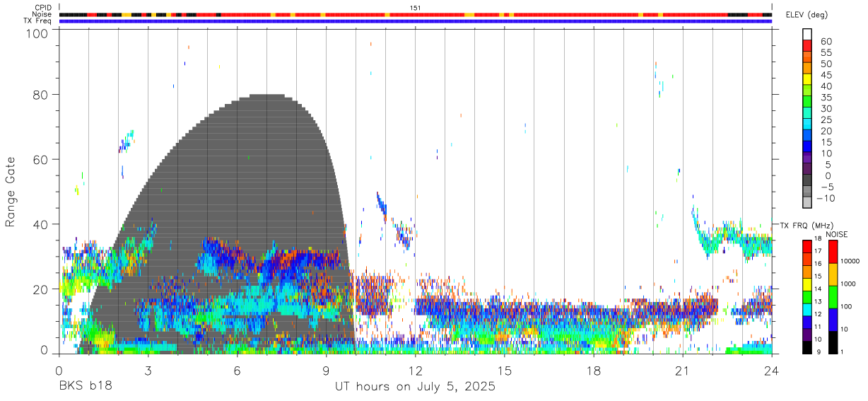Click the range gate axis tick label 100
868x401 pixels.
(38, 32)
